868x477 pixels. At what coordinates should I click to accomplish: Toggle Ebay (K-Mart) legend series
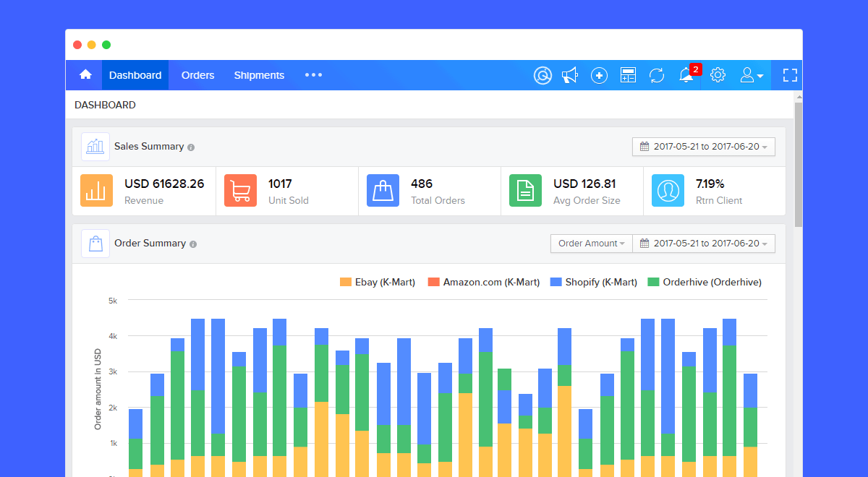pyautogui.click(x=378, y=282)
